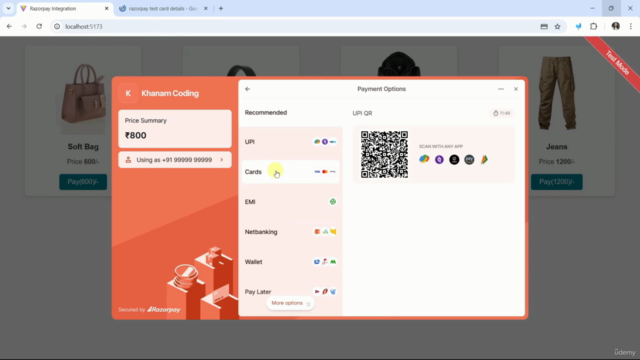The height and width of the screenshot is (360, 640).
Task: Reload the localhost page
Action: pos(39,27)
